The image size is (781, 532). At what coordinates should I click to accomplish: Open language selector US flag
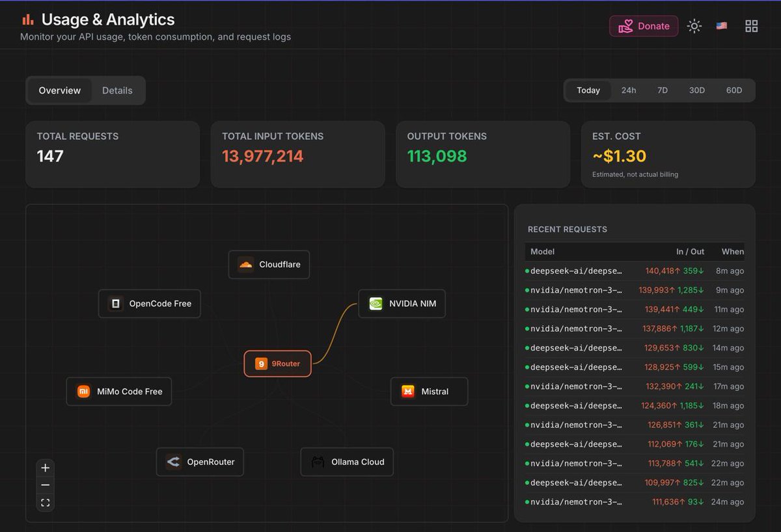(x=722, y=26)
